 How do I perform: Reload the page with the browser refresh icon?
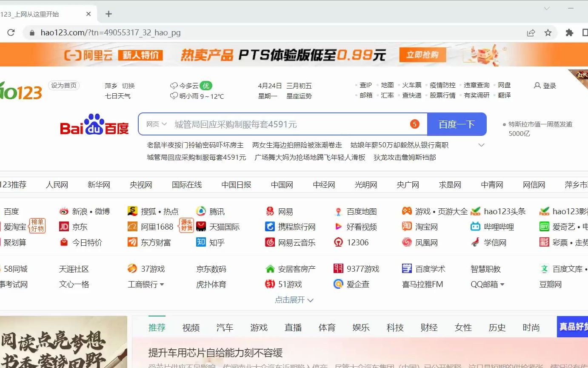(x=11, y=33)
